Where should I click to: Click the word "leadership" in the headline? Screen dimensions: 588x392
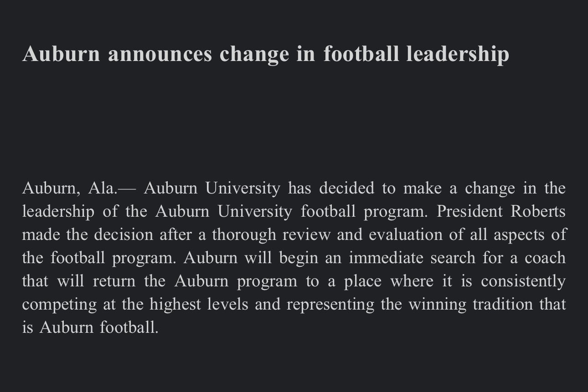(x=458, y=54)
